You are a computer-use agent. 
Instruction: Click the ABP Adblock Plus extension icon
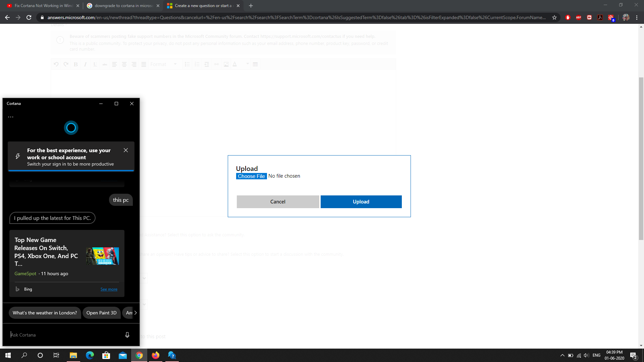[x=579, y=17]
